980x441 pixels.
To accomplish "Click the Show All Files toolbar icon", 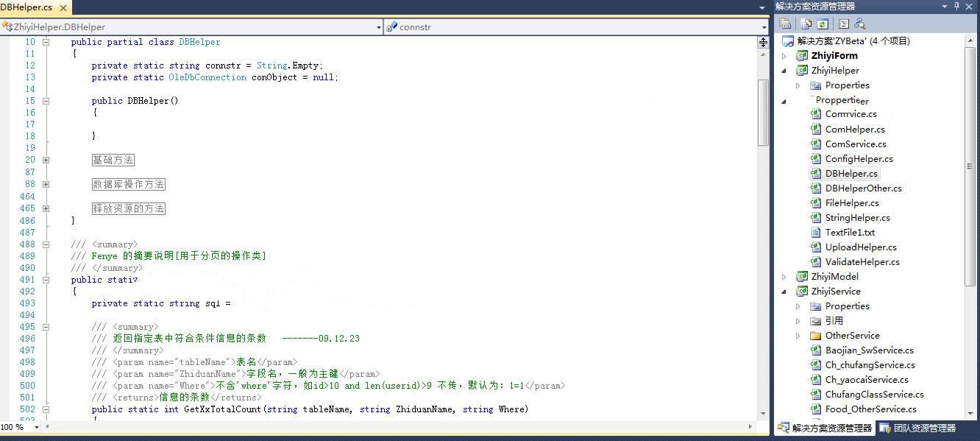I will [806, 24].
